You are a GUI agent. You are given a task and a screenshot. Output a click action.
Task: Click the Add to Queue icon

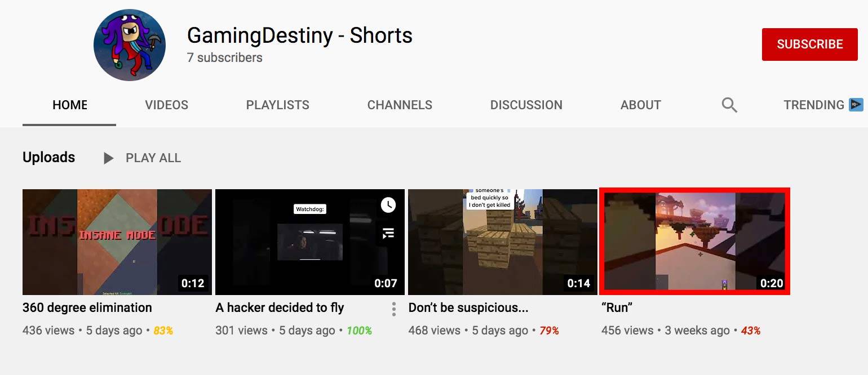point(388,233)
